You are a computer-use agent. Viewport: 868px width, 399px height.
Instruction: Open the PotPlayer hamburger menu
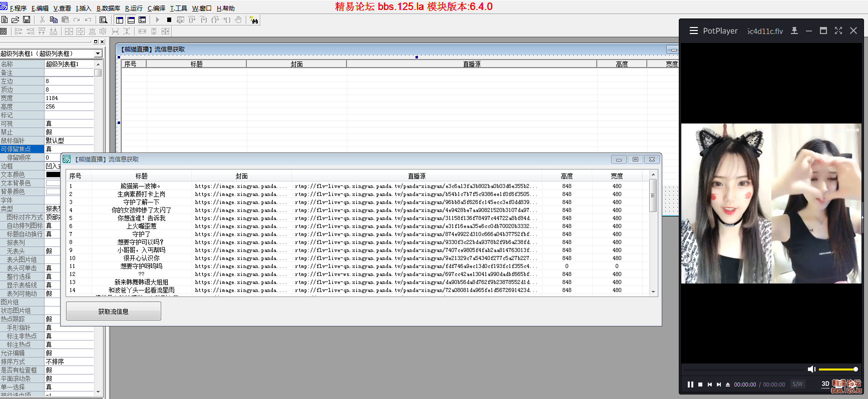point(693,31)
